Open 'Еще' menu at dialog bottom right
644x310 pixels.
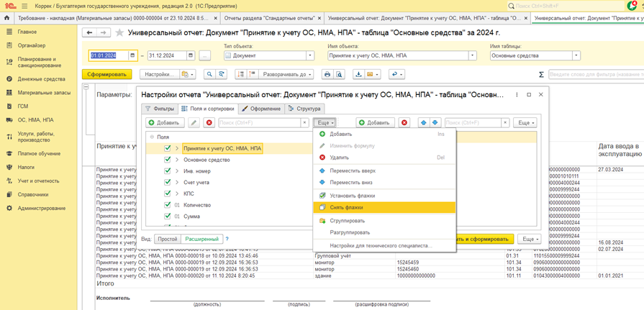[529, 239]
